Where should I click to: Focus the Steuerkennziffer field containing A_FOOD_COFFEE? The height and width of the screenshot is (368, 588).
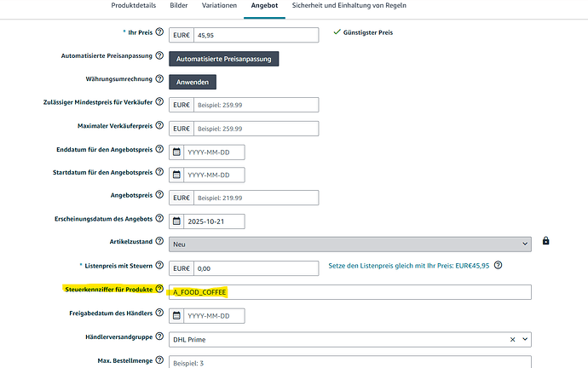pyautogui.click(x=349, y=292)
